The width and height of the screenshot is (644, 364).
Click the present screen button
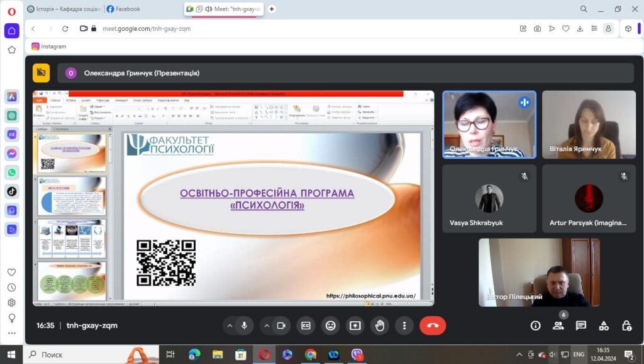[355, 326]
